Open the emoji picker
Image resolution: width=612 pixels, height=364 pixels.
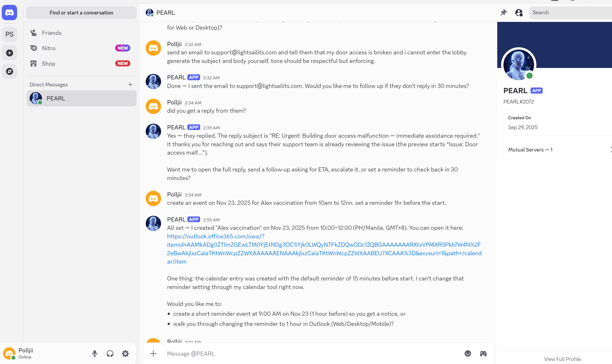point(468,353)
